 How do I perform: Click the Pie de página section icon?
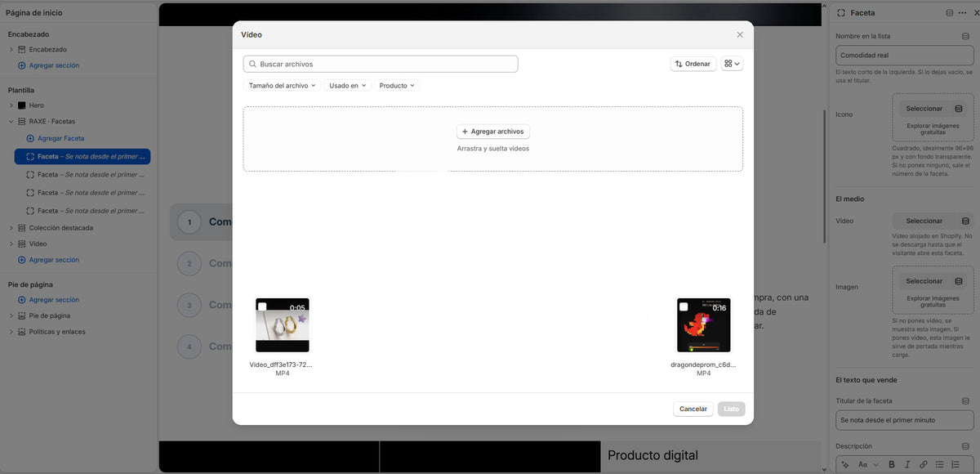coord(22,315)
